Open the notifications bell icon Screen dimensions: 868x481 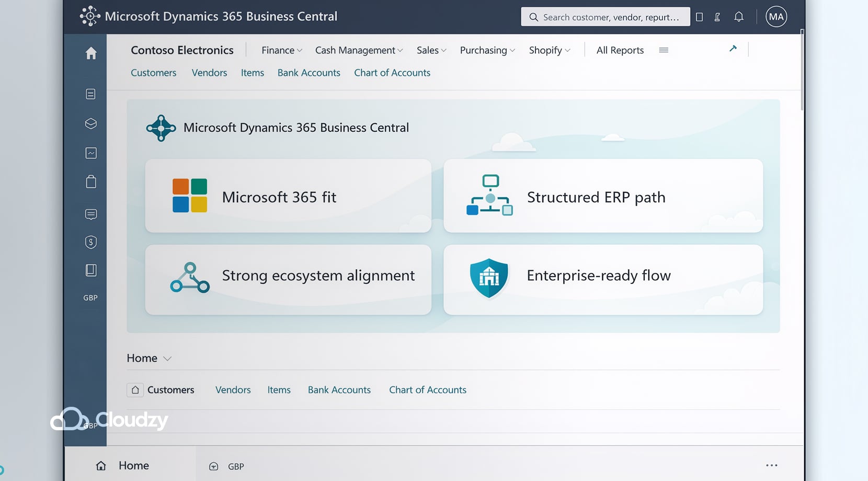coord(739,16)
